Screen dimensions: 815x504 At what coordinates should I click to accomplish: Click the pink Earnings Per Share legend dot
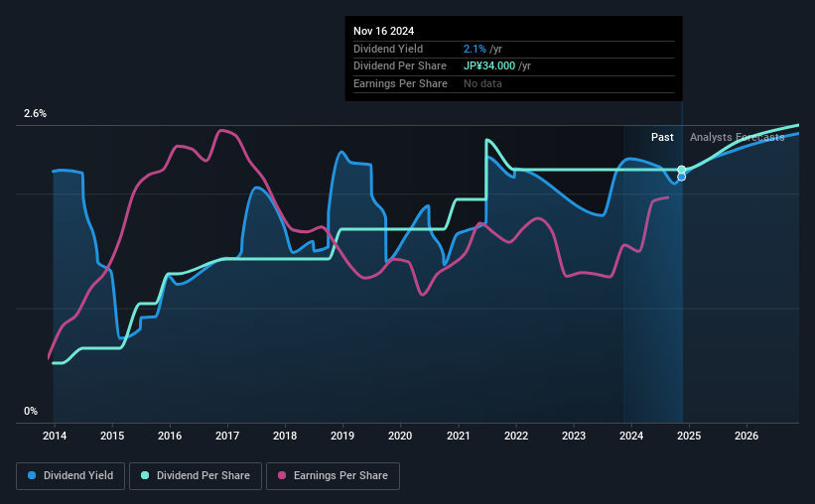(282, 475)
